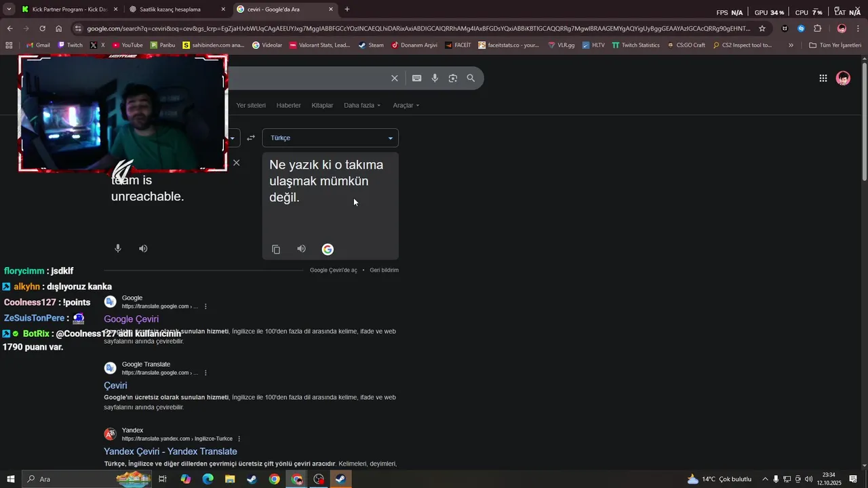Open Yandex Çeviri - Yandex Translate link
This screenshot has width=868, height=488.
click(x=170, y=451)
